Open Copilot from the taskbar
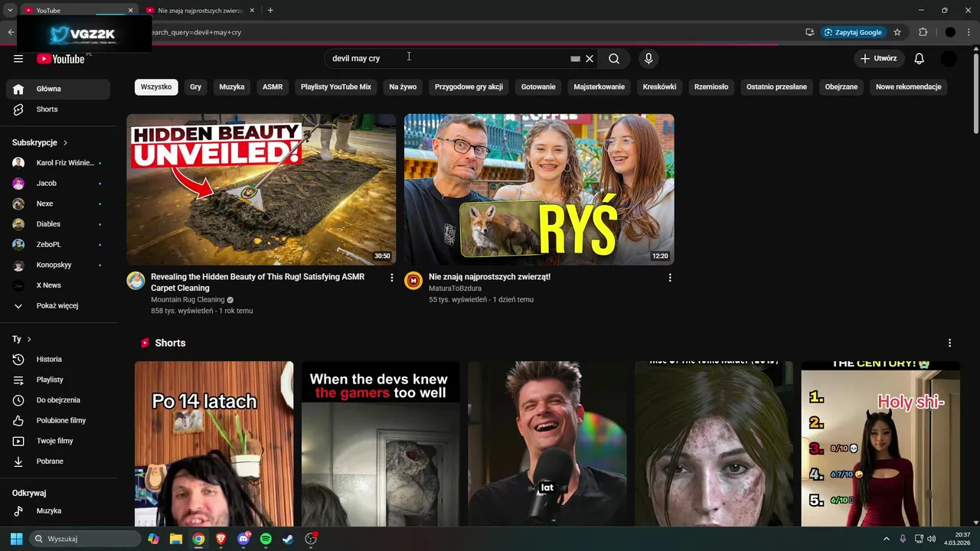 [154, 539]
